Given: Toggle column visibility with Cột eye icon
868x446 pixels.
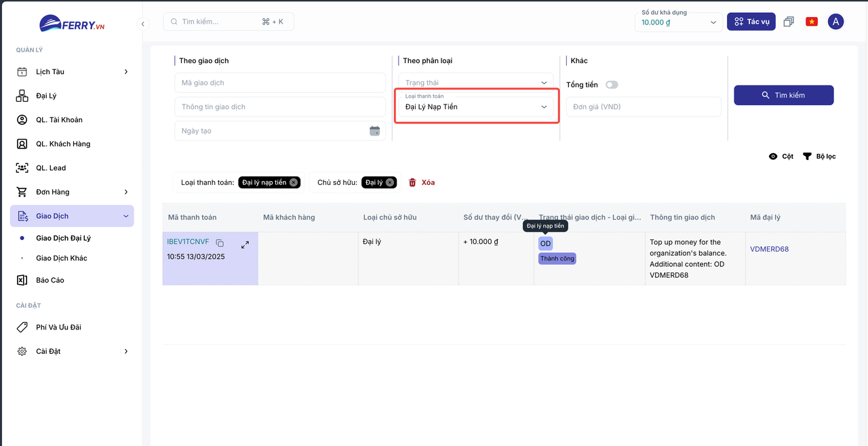Looking at the screenshot, I should (773, 157).
